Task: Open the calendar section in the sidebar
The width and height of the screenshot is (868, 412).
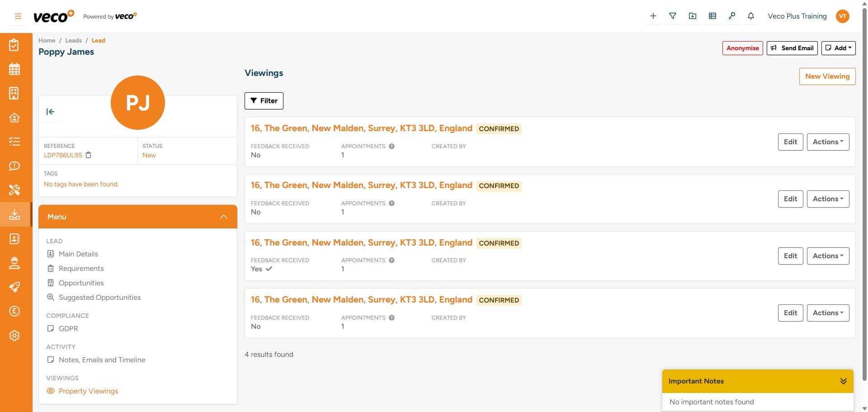Action: (14, 69)
